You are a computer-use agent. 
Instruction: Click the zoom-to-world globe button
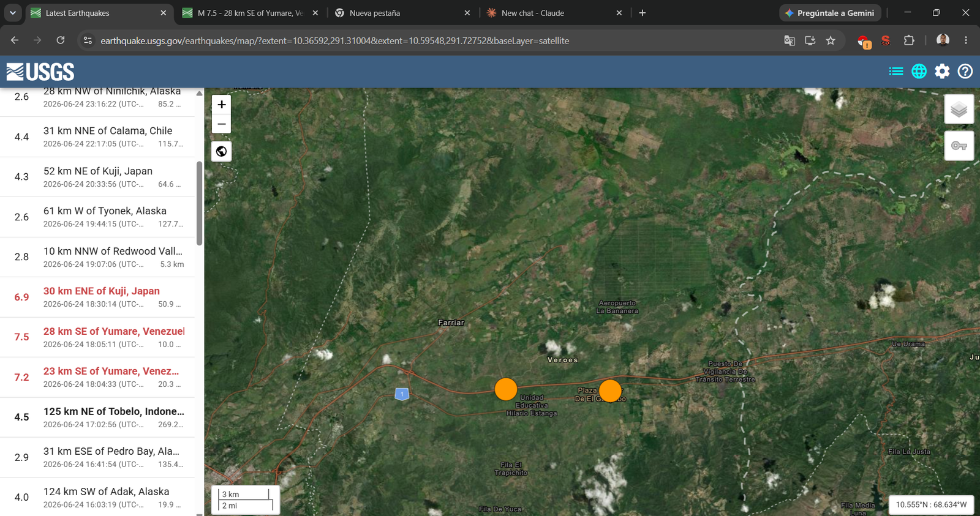[222, 151]
